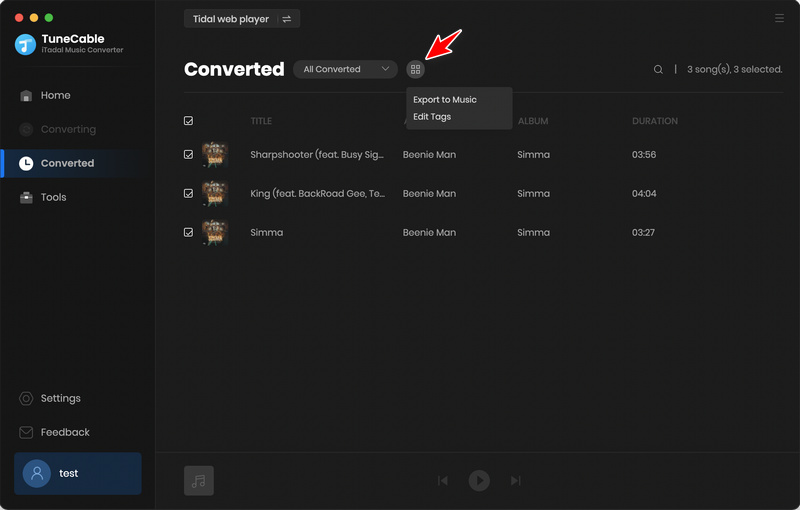
Task: Click Beenie Man artist in Sharpshooter row
Action: click(429, 155)
